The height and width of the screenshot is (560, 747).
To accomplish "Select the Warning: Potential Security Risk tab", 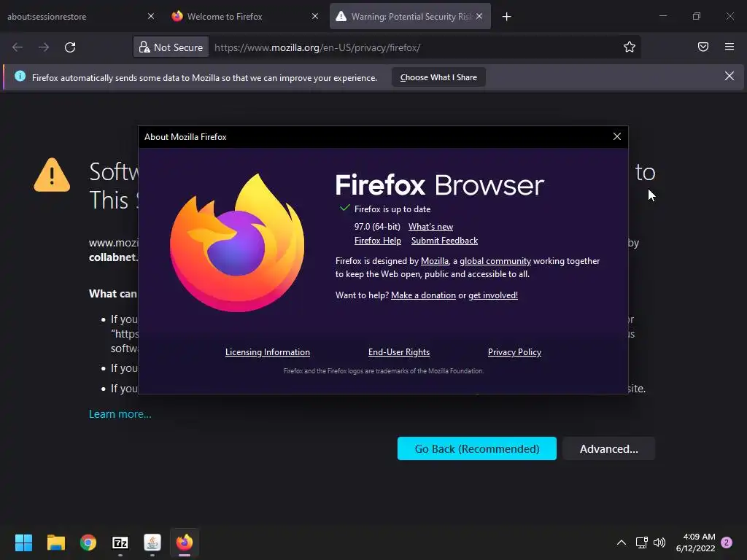I will click(410, 17).
